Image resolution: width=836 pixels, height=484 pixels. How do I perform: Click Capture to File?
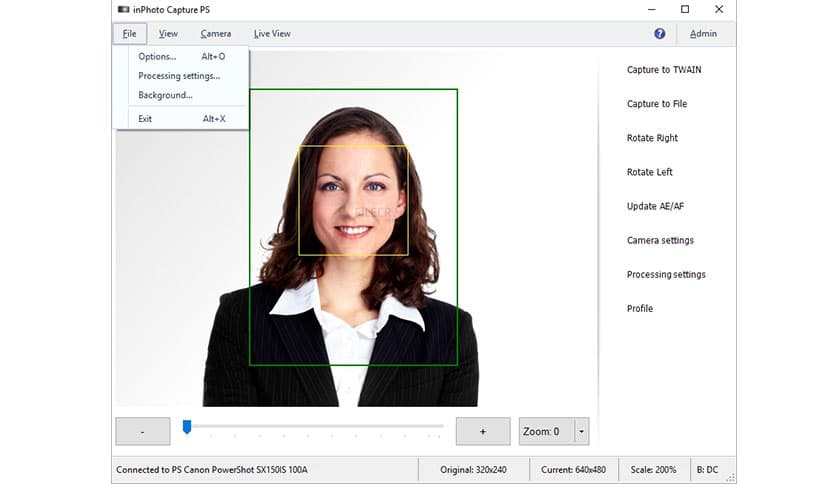[x=657, y=104]
